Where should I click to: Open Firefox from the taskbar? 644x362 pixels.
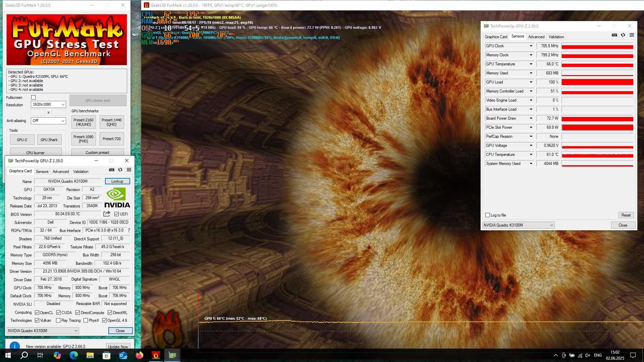point(139,355)
